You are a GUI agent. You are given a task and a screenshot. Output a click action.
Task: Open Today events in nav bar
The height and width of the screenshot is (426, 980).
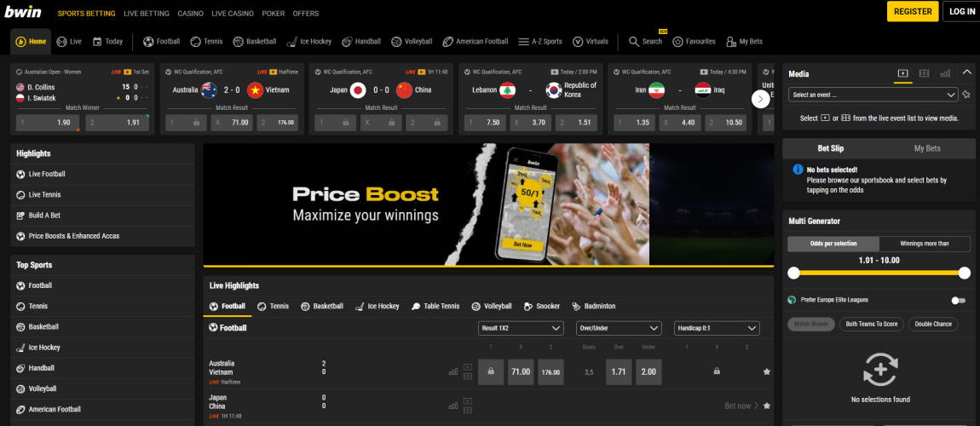(107, 42)
